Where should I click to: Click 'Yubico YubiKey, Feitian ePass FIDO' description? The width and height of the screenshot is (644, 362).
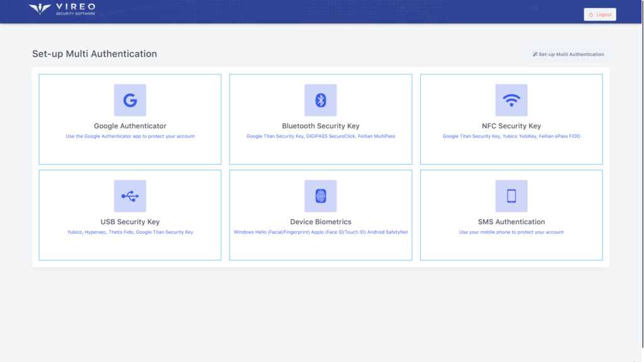pos(511,136)
